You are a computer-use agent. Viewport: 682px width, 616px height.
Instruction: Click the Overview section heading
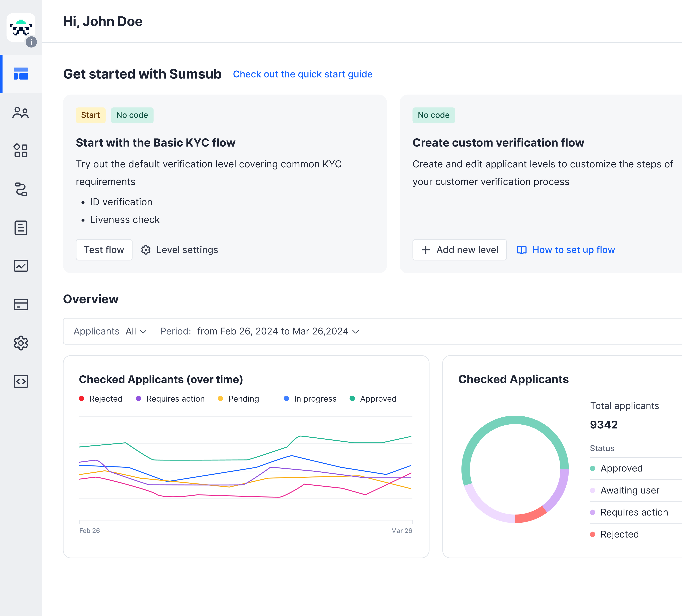click(91, 299)
